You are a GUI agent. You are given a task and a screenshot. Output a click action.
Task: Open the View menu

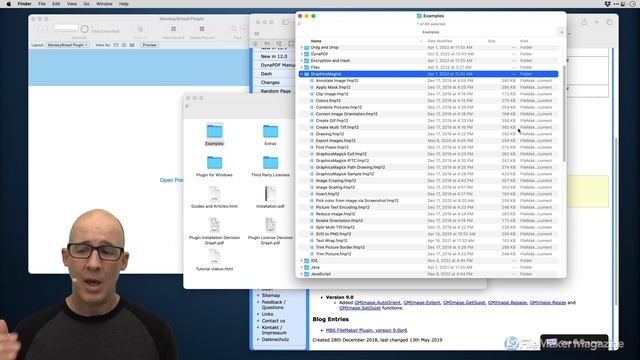71,4
